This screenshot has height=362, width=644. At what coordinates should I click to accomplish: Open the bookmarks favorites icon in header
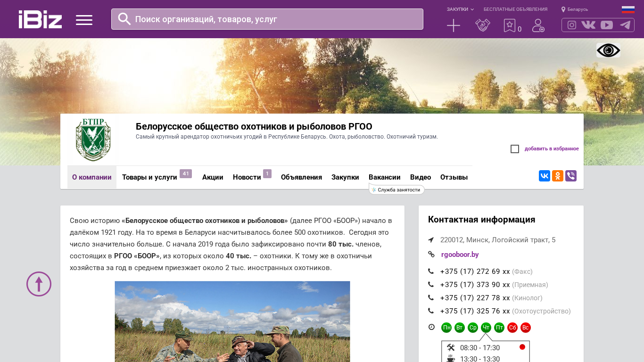coord(510,25)
